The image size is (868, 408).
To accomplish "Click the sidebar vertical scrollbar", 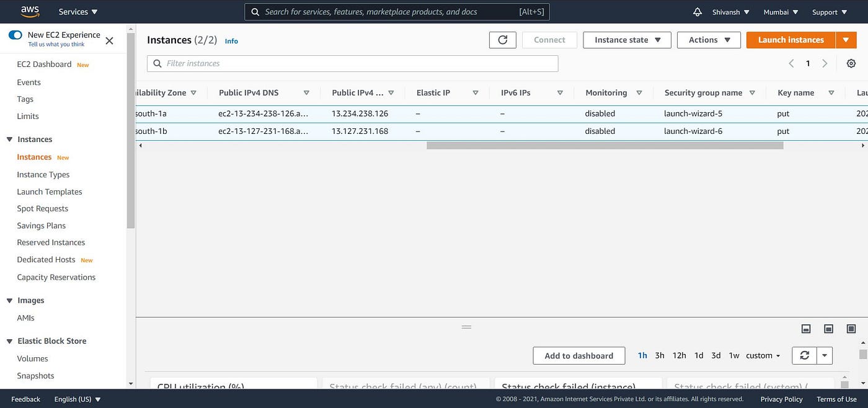I will (x=130, y=131).
